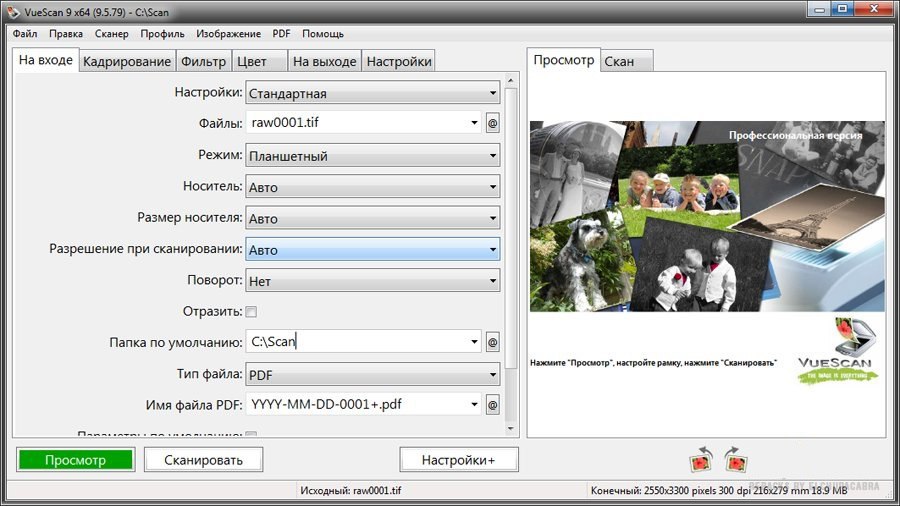The image size is (900, 506).
Task: Open the Файл menu
Action: pos(25,34)
